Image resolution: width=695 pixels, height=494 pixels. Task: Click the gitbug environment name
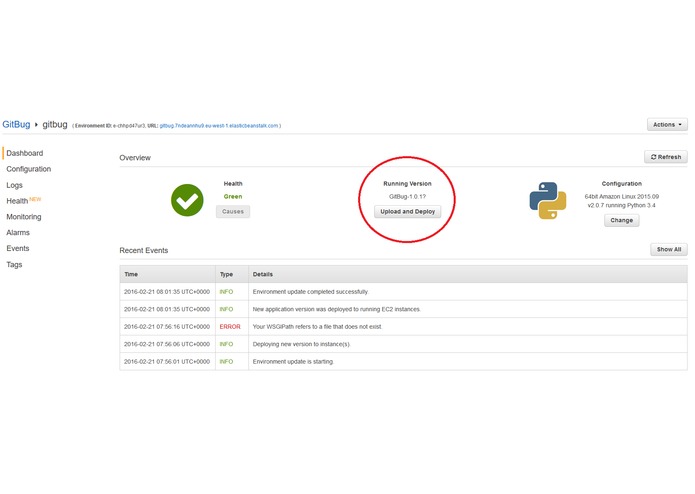click(x=55, y=124)
